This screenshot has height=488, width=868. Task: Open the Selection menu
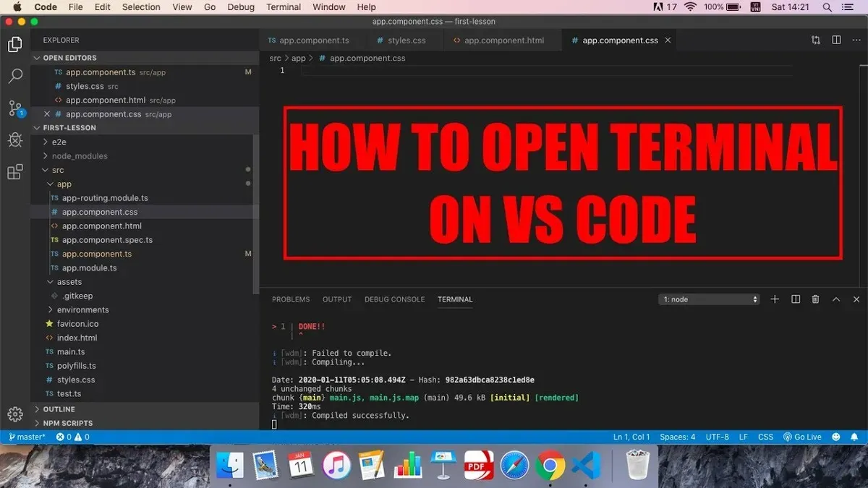tap(141, 7)
